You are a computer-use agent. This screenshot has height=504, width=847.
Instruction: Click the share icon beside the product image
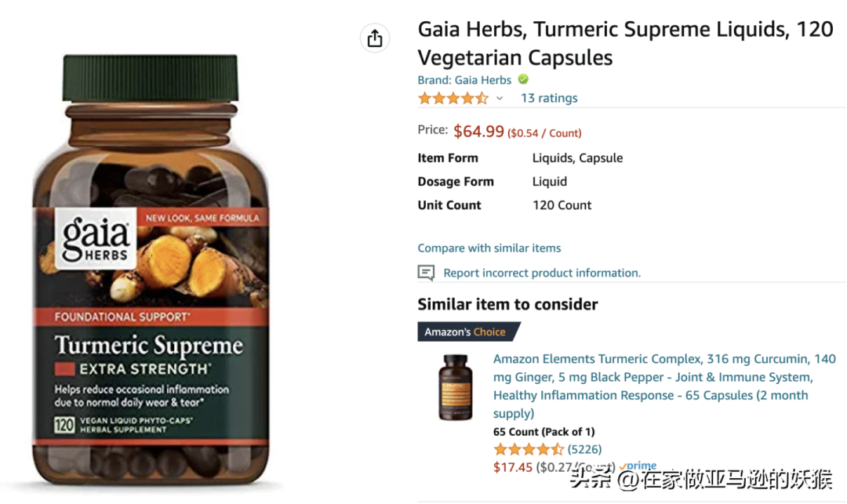pos(375,38)
